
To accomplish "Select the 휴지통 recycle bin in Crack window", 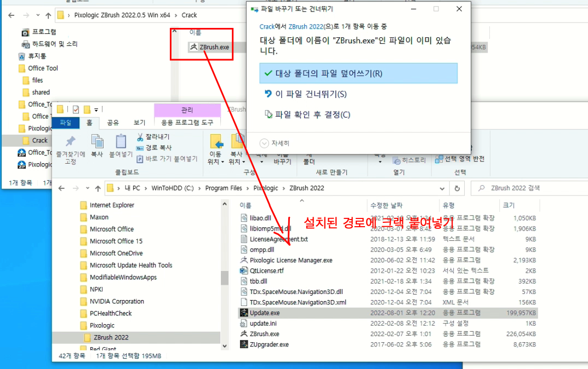I will tap(33, 56).
